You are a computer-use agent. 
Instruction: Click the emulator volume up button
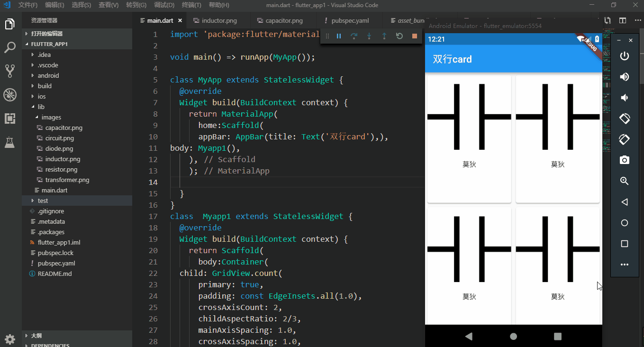click(625, 77)
